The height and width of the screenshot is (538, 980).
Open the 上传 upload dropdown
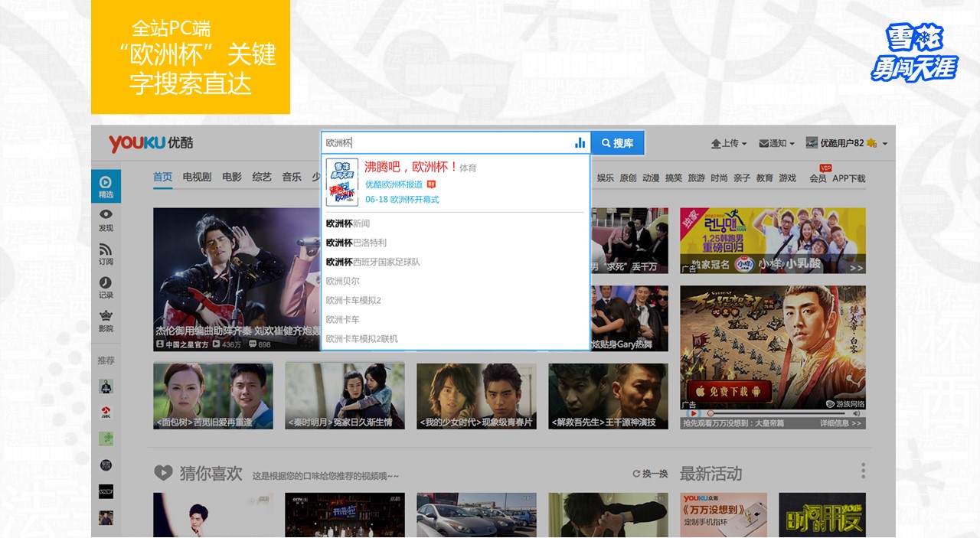tap(730, 143)
